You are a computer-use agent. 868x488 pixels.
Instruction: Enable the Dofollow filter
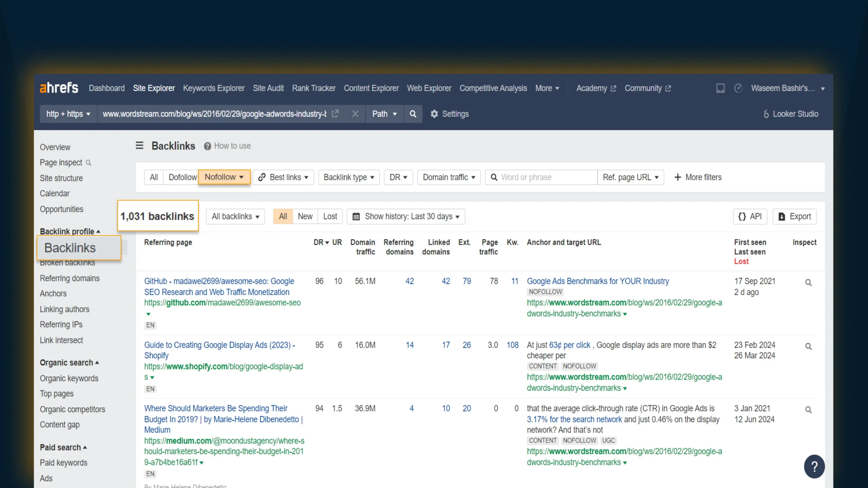pos(182,177)
